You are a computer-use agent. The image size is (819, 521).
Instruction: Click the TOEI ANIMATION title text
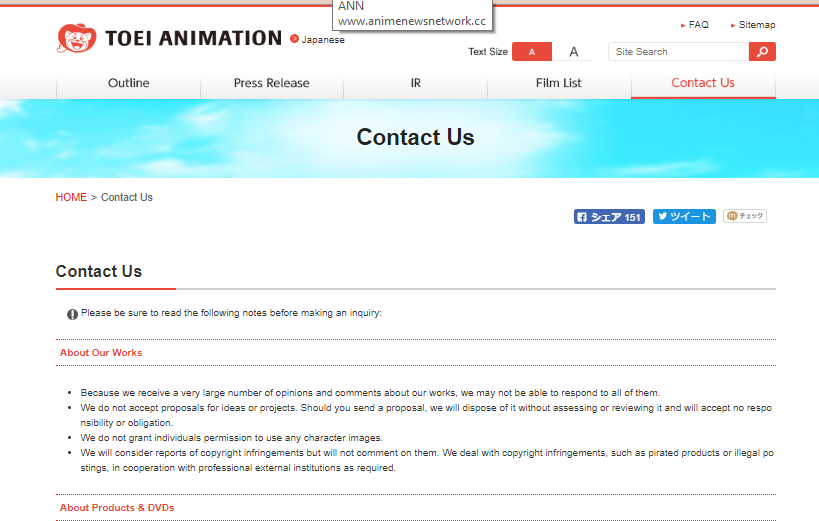[193, 38]
